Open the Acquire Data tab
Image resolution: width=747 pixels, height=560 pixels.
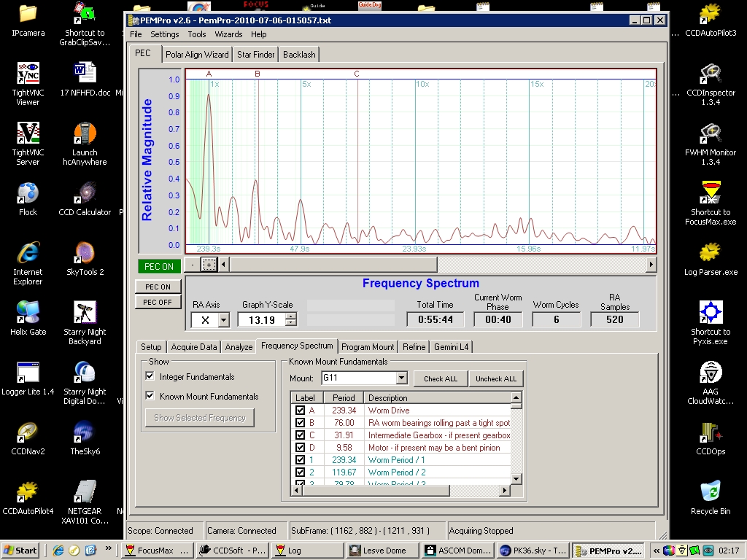pos(194,346)
